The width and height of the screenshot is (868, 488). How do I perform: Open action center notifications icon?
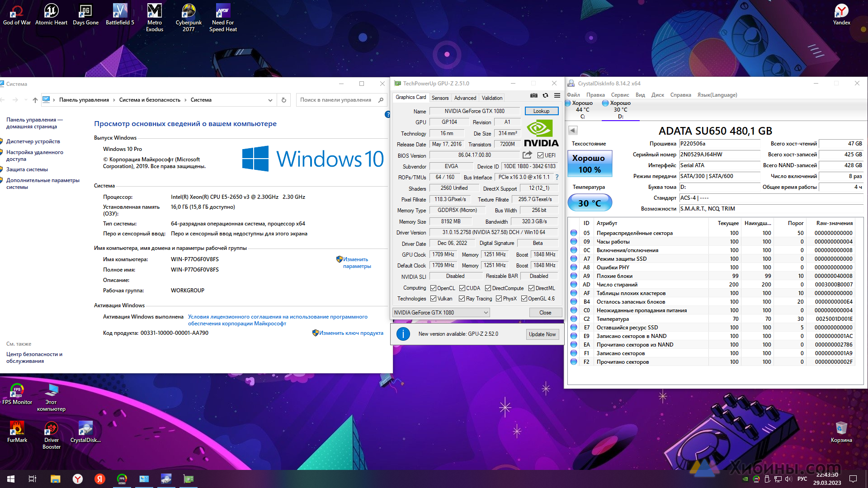[x=853, y=479]
